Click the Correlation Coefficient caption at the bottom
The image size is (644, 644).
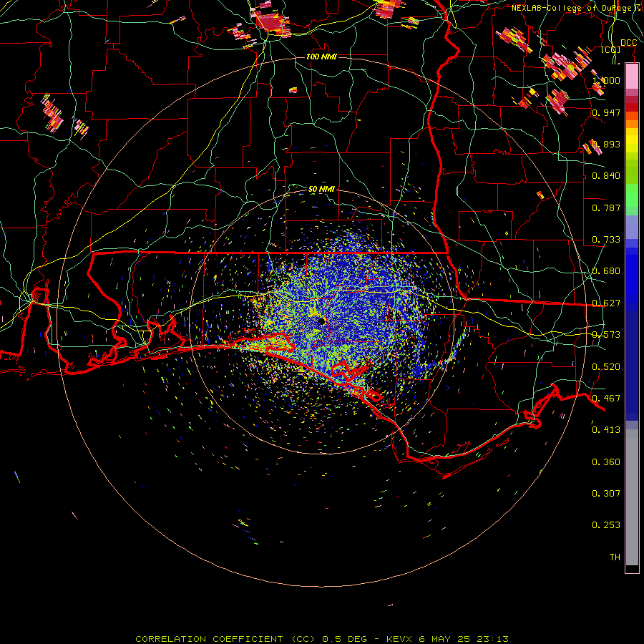point(322,639)
